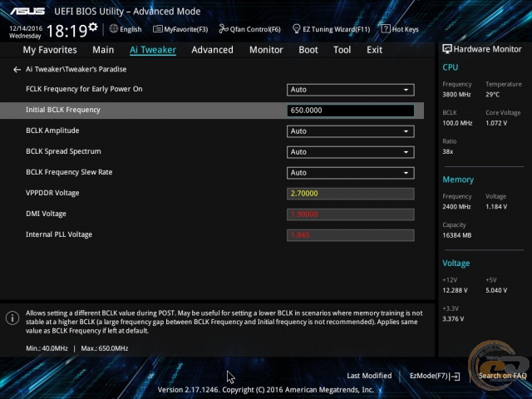Click +5V reading 5.040 V
The image size is (532, 399).
[496, 290]
